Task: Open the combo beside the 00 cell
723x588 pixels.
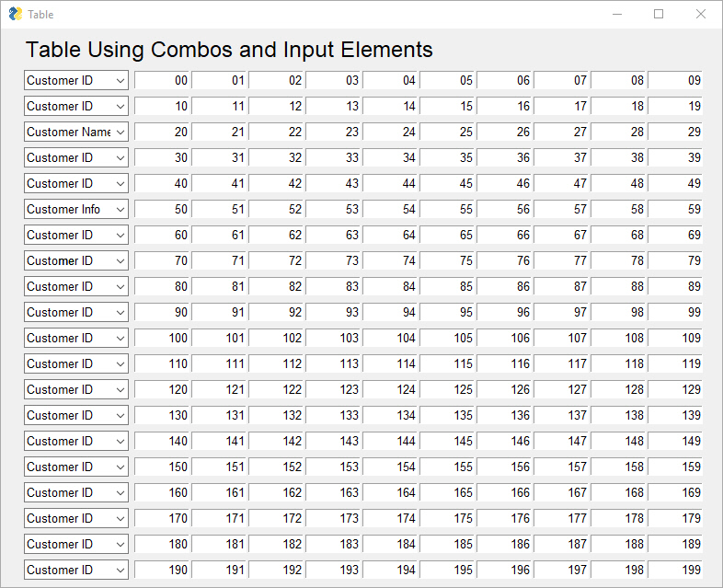Action: [76, 80]
